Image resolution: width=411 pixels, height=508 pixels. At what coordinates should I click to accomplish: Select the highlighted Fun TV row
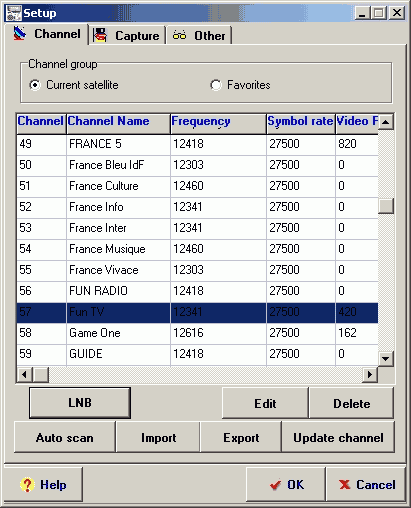click(197, 312)
